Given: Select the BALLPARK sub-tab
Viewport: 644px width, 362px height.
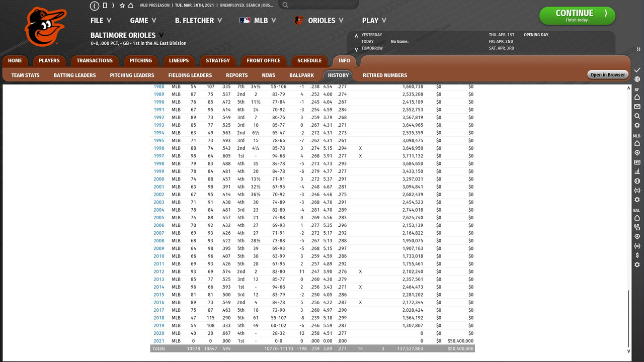Looking at the screenshot, I should [302, 75].
